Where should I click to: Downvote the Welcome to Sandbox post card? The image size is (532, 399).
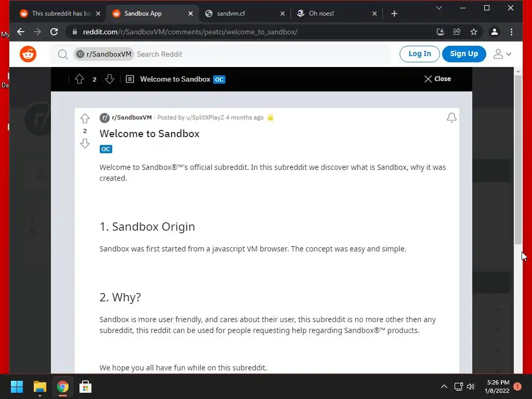[x=85, y=143]
